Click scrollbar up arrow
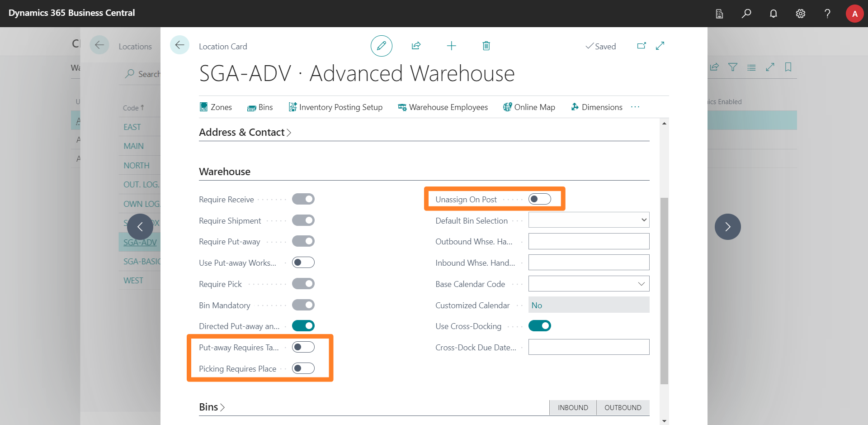The width and height of the screenshot is (868, 425). (664, 123)
